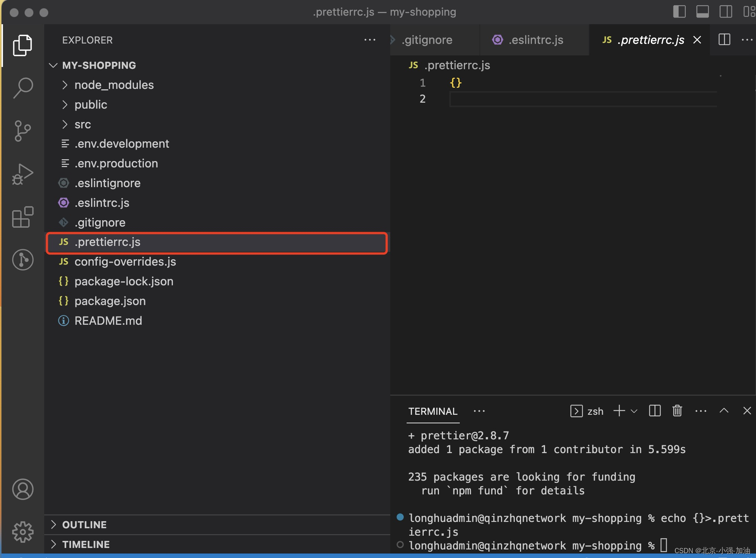Open the Git Graph sidebar icon
Image resolution: width=756 pixels, height=558 pixels.
(x=22, y=260)
